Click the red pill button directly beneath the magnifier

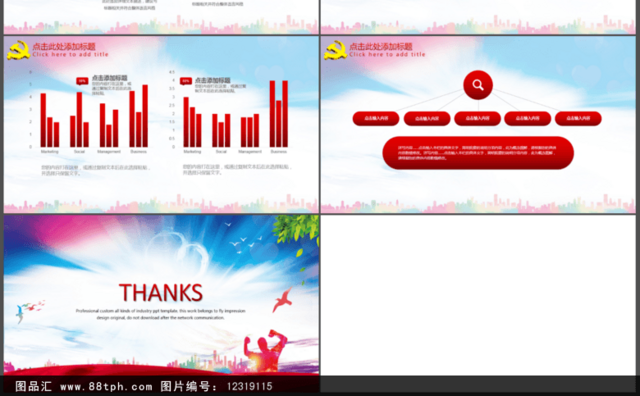coord(477,118)
